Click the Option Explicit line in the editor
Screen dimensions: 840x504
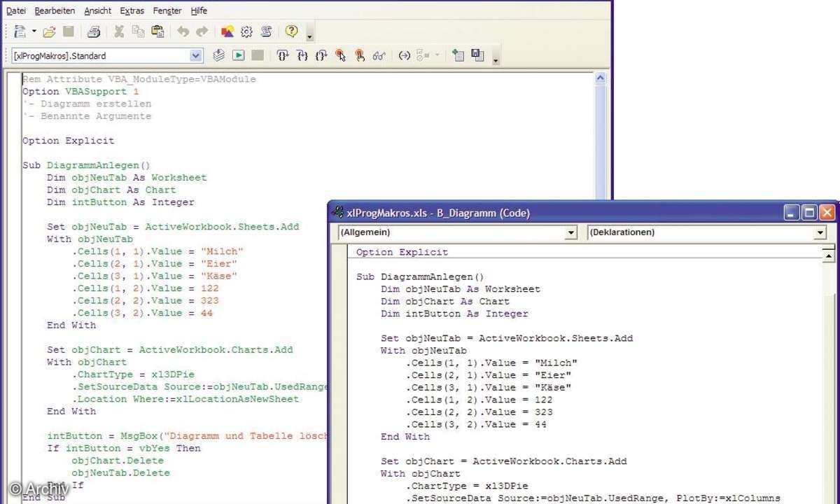pyautogui.click(x=68, y=141)
